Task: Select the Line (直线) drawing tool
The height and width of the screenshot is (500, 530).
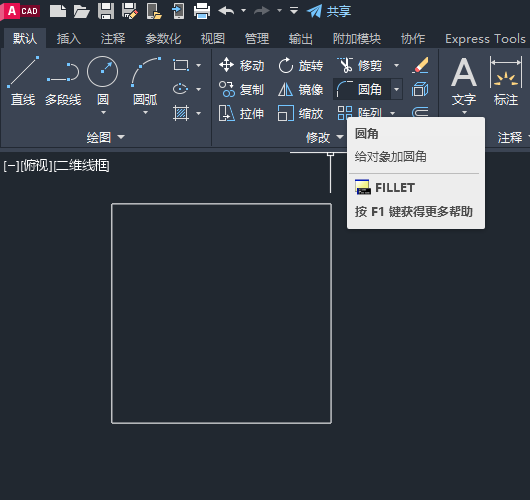Action: tap(23, 81)
